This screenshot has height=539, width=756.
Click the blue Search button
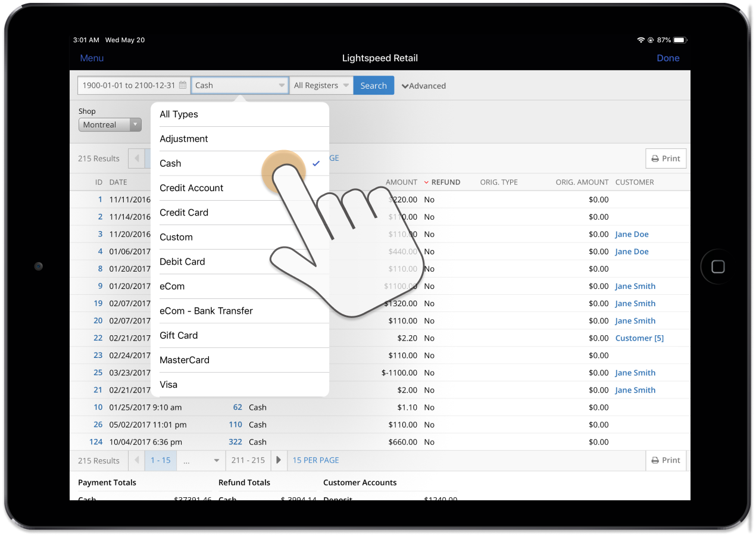pyautogui.click(x=373, y=85)
